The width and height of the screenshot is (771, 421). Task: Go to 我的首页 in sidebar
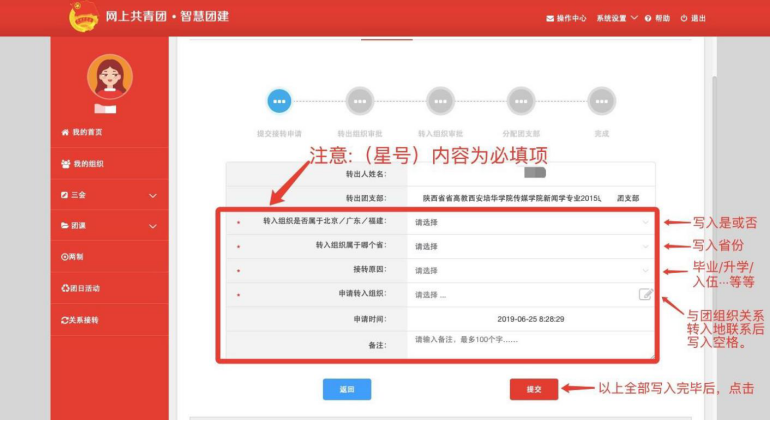pos(109,132)
